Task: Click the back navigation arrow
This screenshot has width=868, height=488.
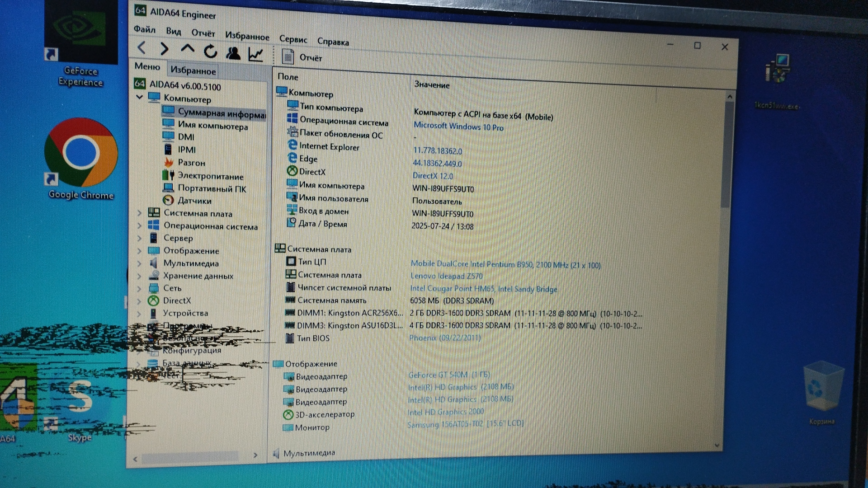Action: (x=142, y=47)
